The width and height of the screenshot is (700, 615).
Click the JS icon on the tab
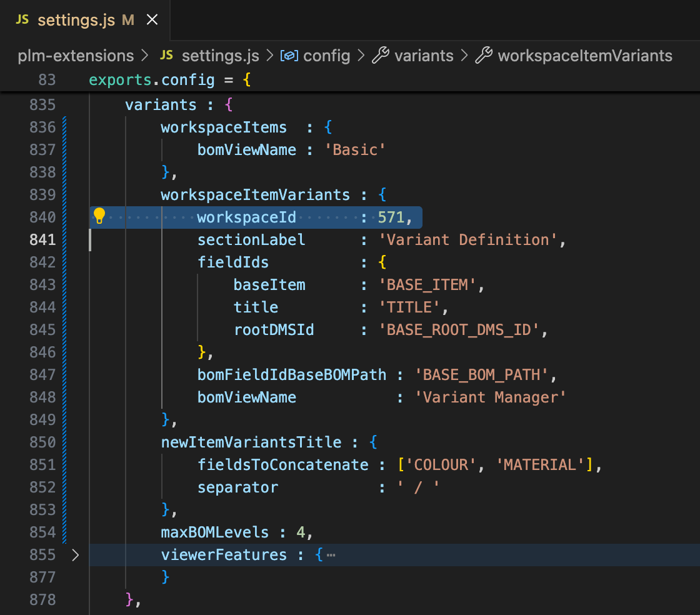(x=22, y=20)
